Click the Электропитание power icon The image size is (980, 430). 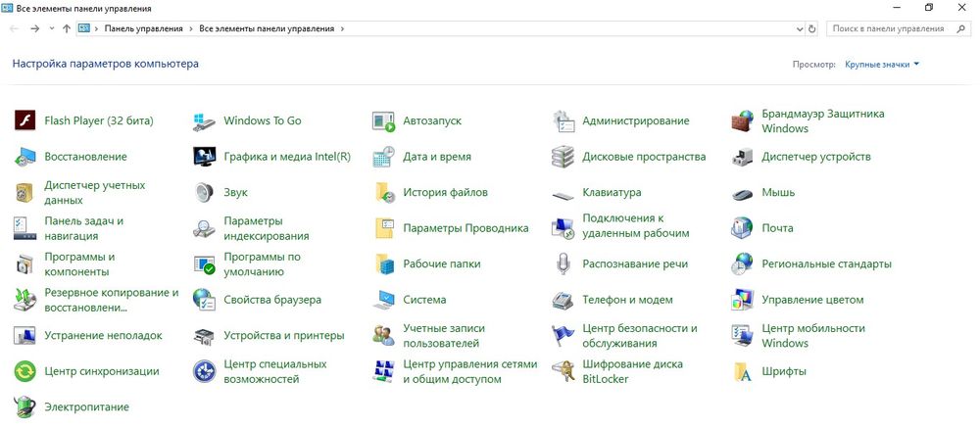(25, 406)
